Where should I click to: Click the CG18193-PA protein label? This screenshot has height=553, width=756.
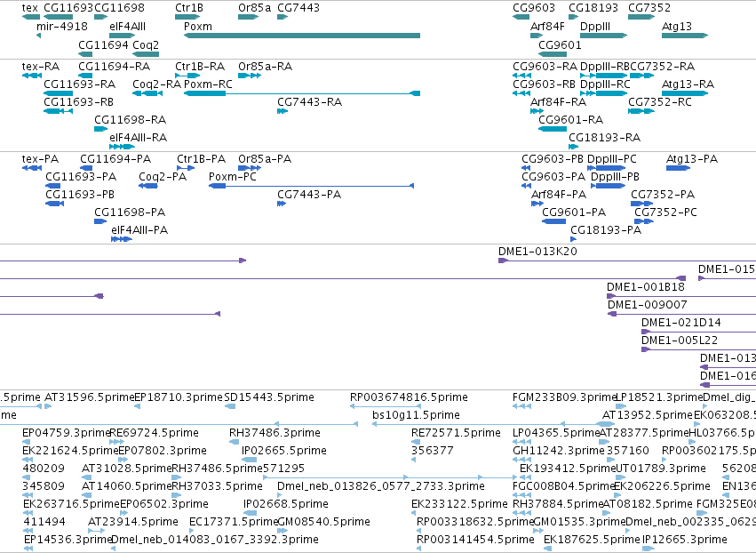click(x=606, y=230)
